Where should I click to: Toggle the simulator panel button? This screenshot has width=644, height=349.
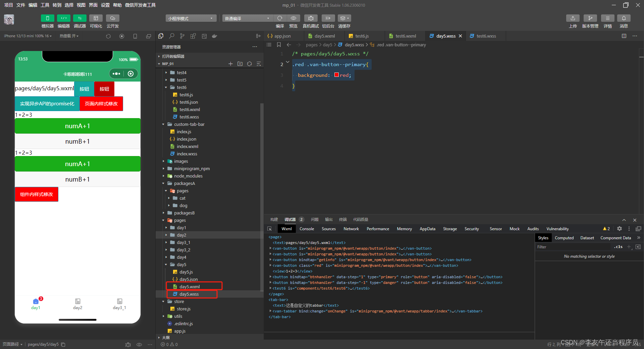(x=47, y=18)
